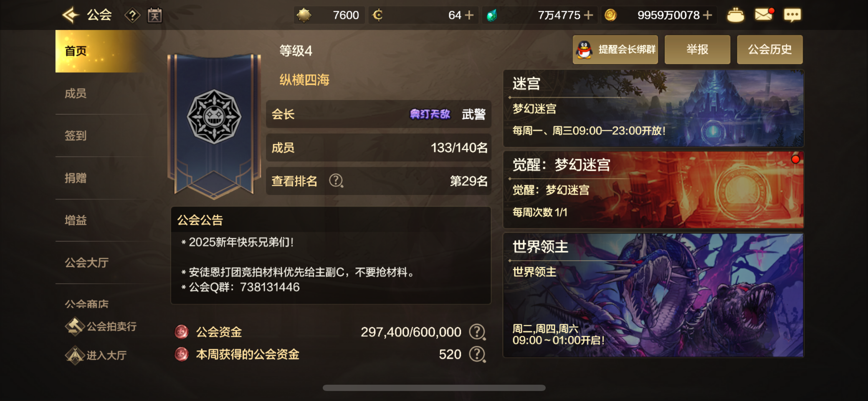The image size is (868, 401).
Task: Open the 世界领主 banner
Action: [653, 295]
